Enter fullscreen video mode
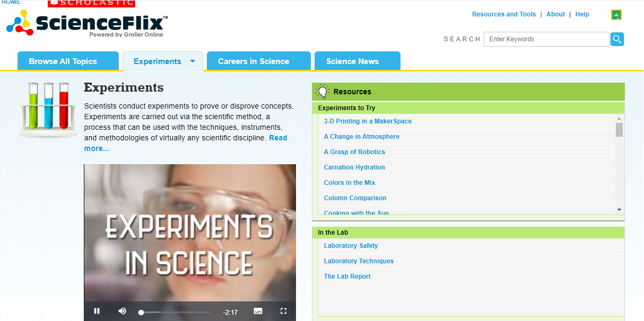Viewport: 644px width, 321px height. (x=283, y=311)
